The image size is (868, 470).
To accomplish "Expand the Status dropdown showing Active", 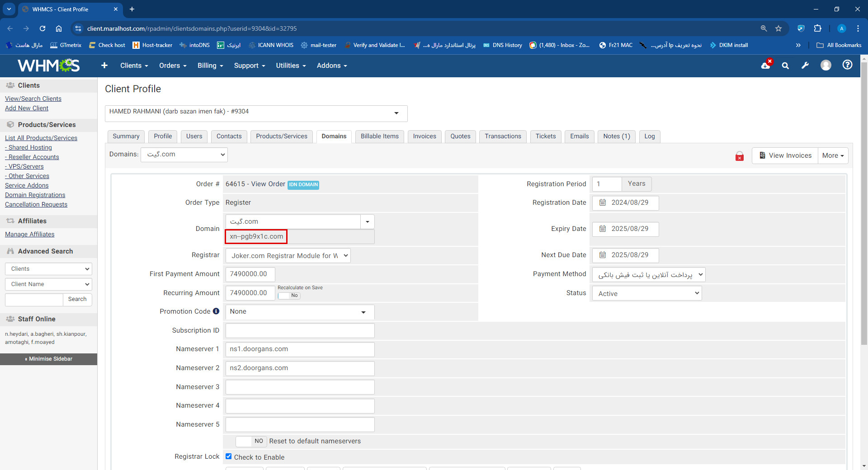I will click(646, 293).
